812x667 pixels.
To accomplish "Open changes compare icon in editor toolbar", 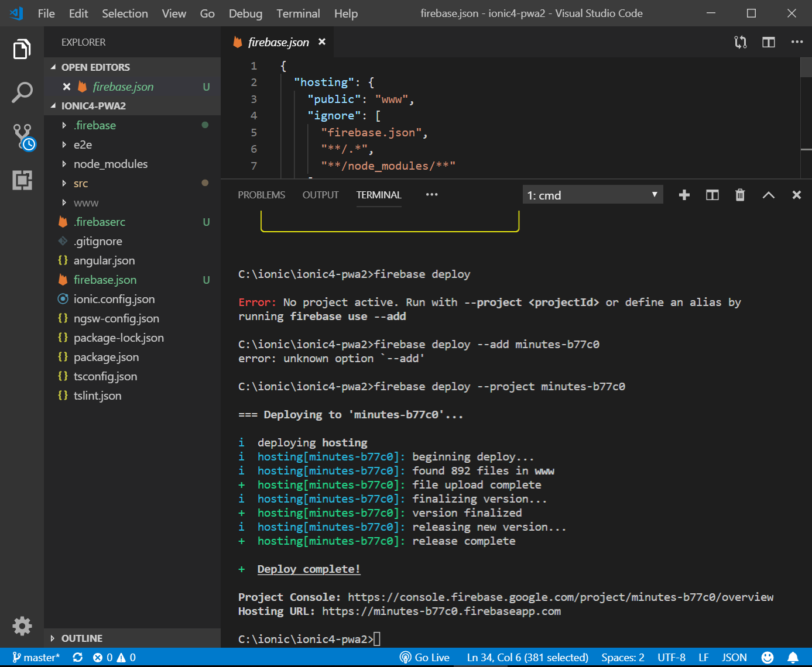I will click(x=741, y=42).
